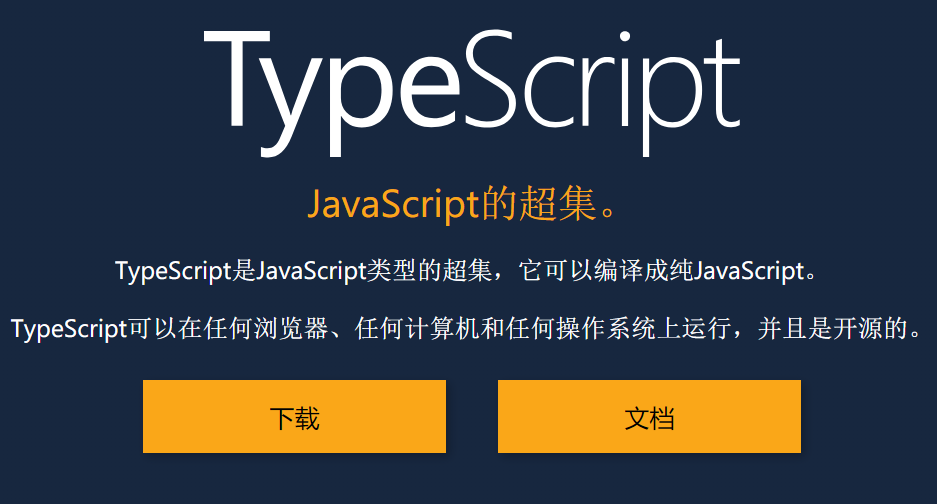Click the 下载 download button
Viewport: 937px width, 504px height.
tap(294, 416)
